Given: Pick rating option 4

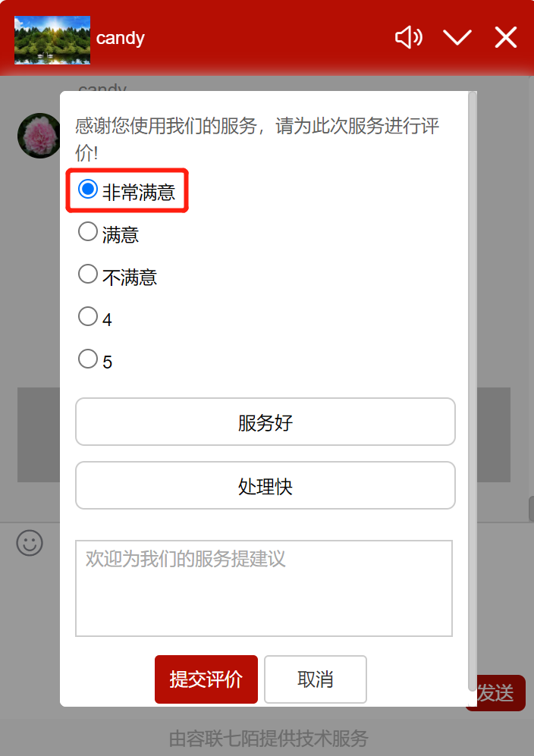Looking at the screenshot, I should pyautogui.click(x=88, y=317).
